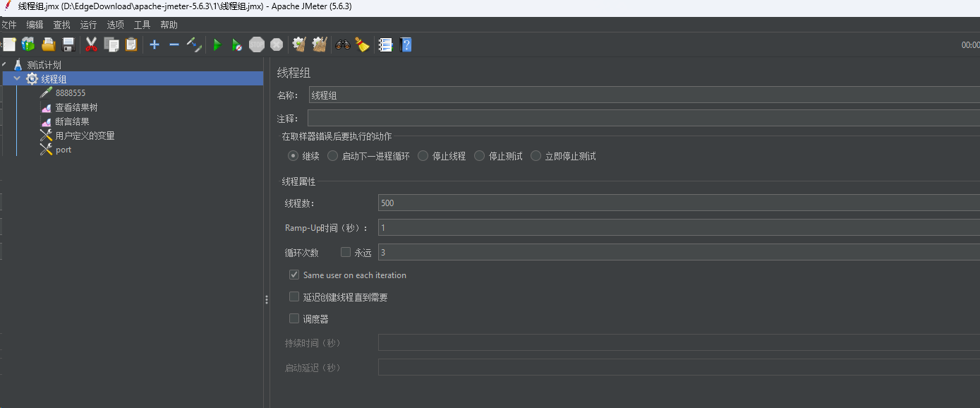
Task: Click the Cut scissors icon
Action: click(91, 44)
